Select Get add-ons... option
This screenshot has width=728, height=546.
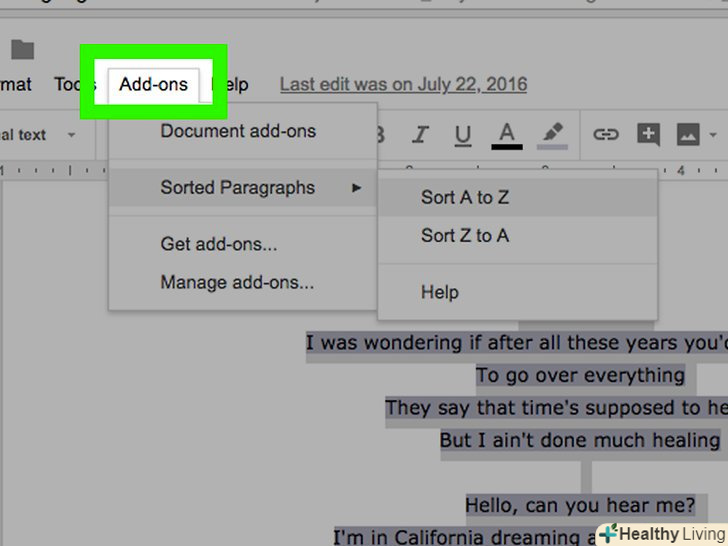click(x=242, y=244)
